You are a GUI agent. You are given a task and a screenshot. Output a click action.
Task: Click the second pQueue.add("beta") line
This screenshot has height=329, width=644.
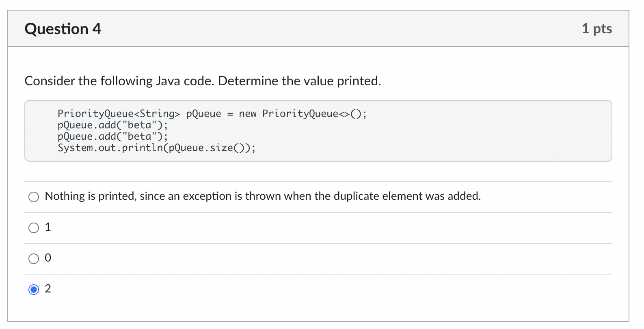click(112, 136)
